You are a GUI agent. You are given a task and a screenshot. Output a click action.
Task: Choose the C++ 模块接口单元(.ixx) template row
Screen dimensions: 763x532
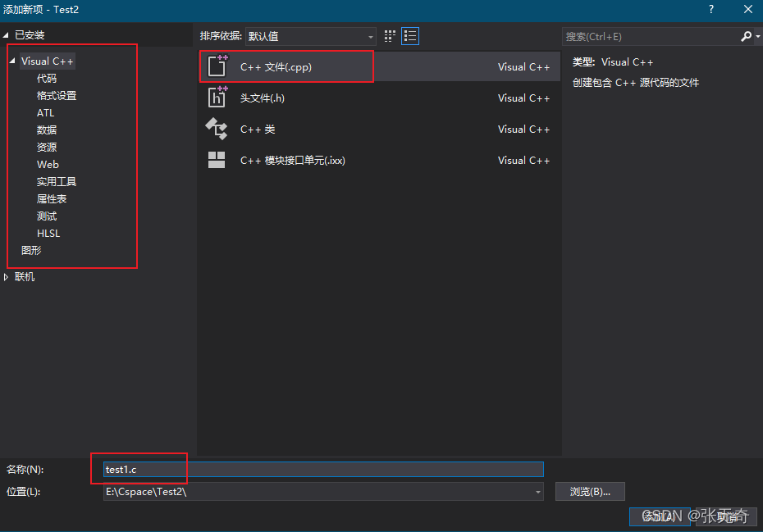(380, 160)
